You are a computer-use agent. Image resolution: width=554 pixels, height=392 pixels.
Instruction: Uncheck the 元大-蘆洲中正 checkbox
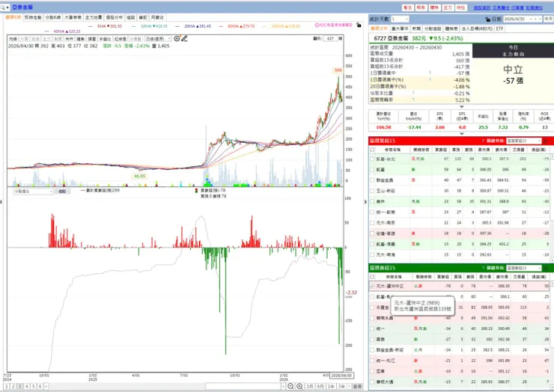coord(372,286)
